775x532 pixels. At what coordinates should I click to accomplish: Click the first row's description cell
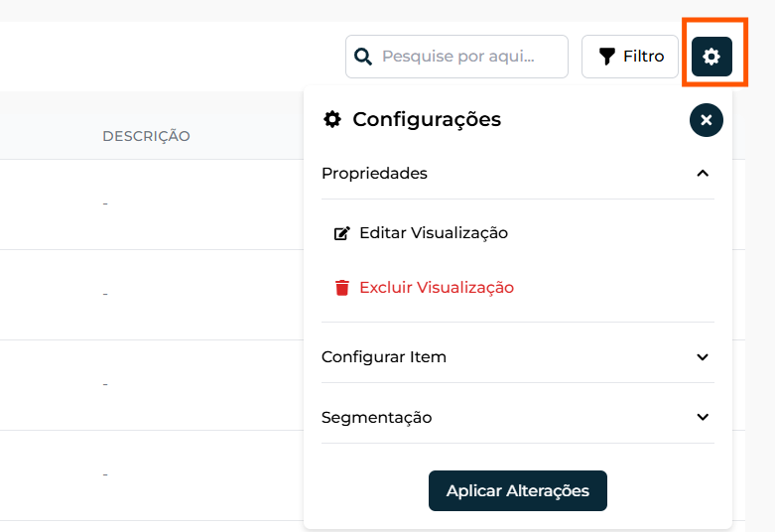pyautogui.click(x=105, y=203)
